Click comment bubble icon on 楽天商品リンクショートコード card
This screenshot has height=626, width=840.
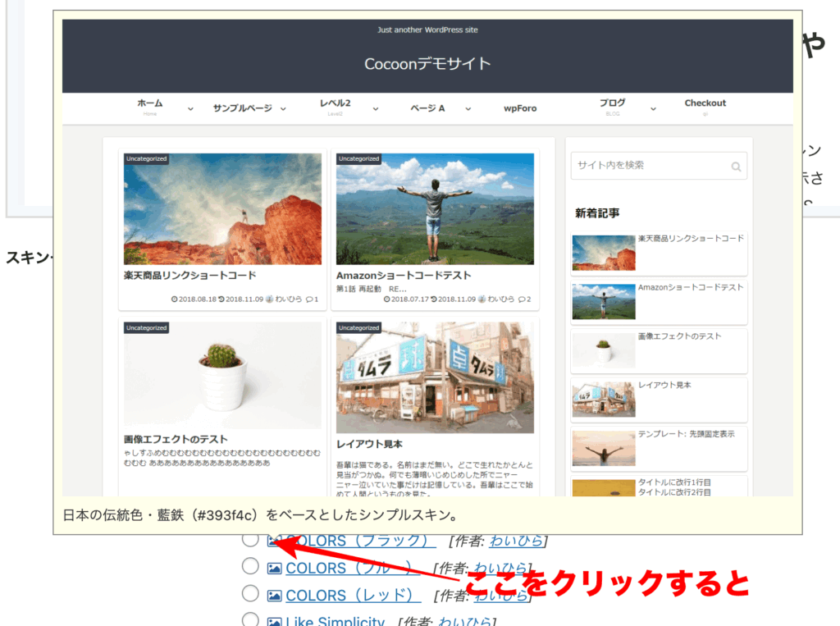[x=308, y=299]
